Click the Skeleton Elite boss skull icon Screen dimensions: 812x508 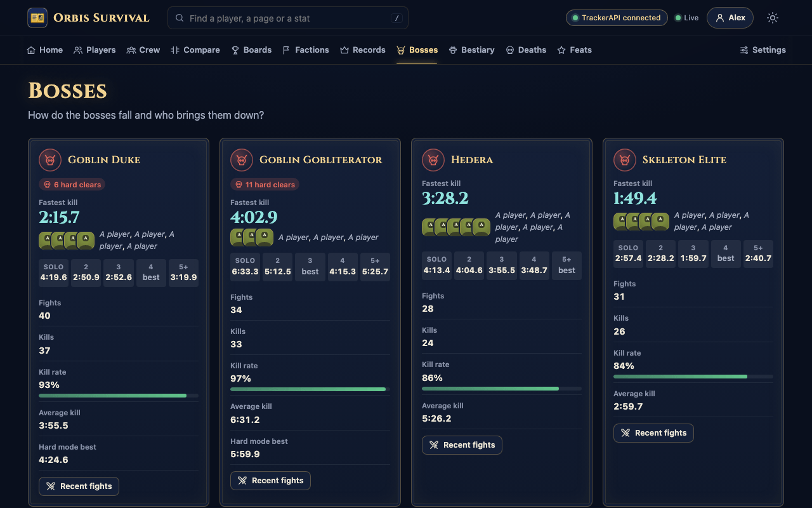[624, 160]
